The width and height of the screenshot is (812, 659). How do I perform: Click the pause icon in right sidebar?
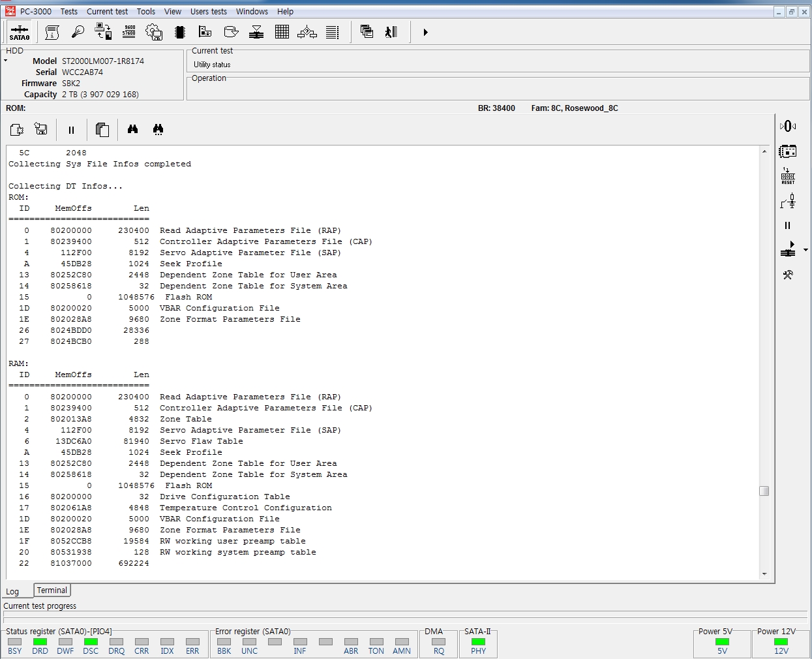[787, 226]
